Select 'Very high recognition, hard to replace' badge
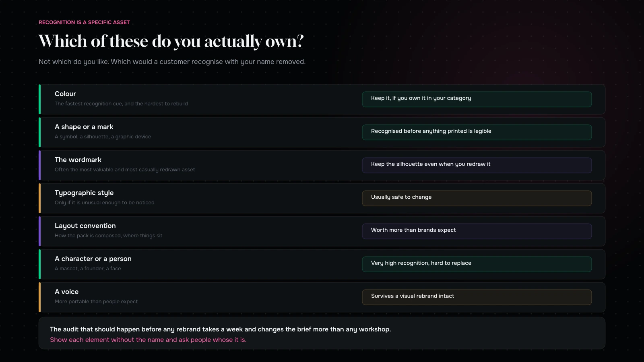644x362 pixels. click(x=477, y=264)
